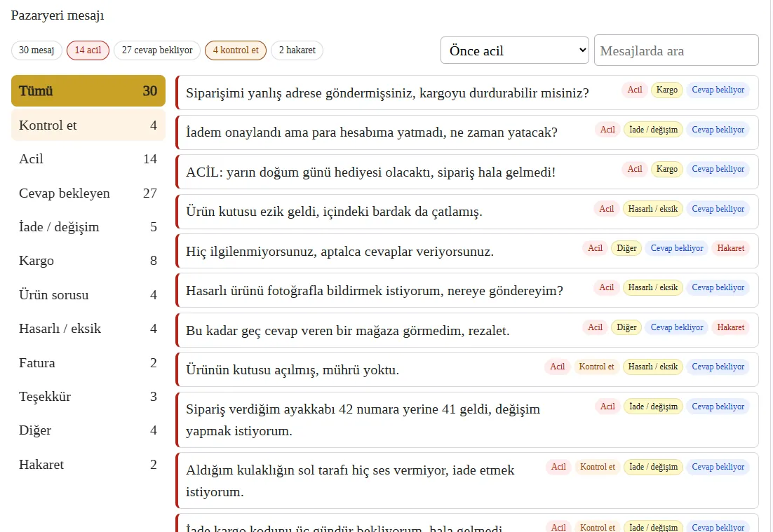Select the 'Tümü' sidebar category
Screen dimensions: 773x532
tap(88, 90)
